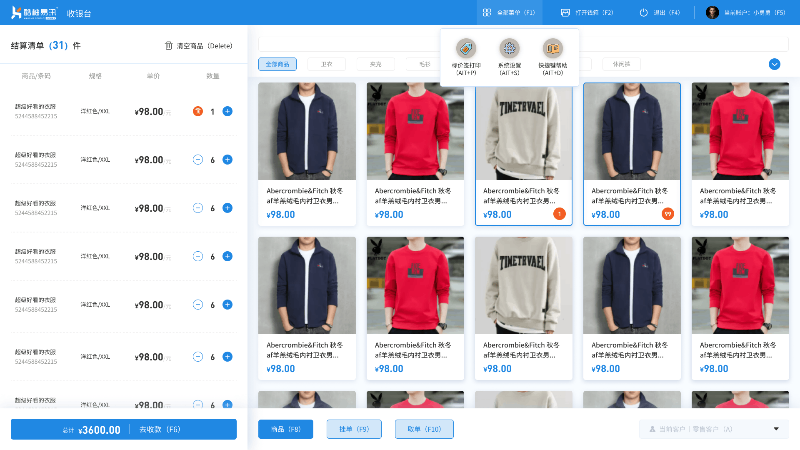Select the 'All products' category tab
The width and height of the screenshot is (800, 450).
[278, 64]
